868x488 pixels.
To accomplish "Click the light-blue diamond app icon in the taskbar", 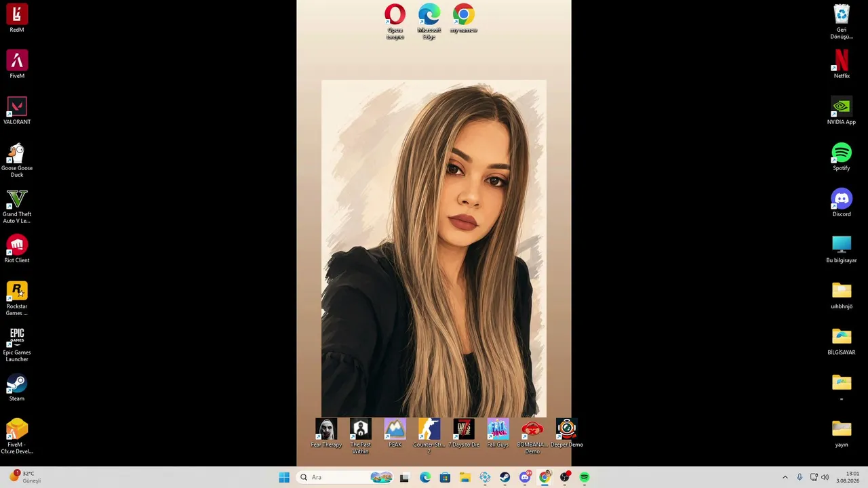I will click(x=485, y=477).
